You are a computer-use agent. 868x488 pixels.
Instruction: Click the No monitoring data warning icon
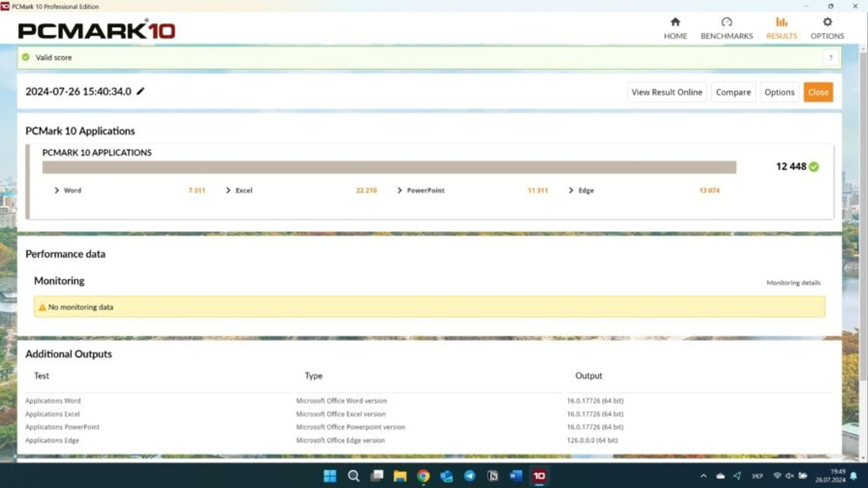pyautogui.click(x=42, y=307)
